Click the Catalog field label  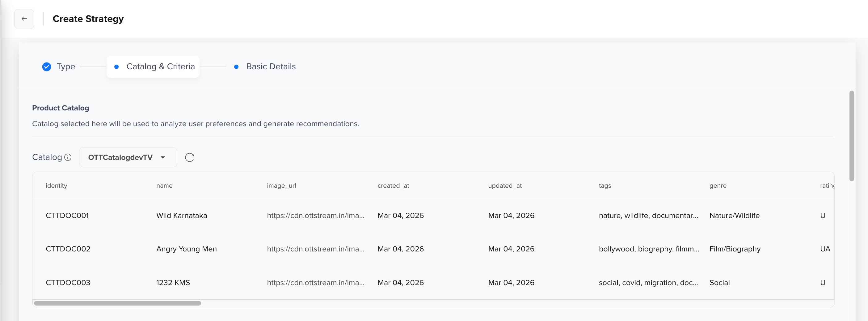point(47,157)
